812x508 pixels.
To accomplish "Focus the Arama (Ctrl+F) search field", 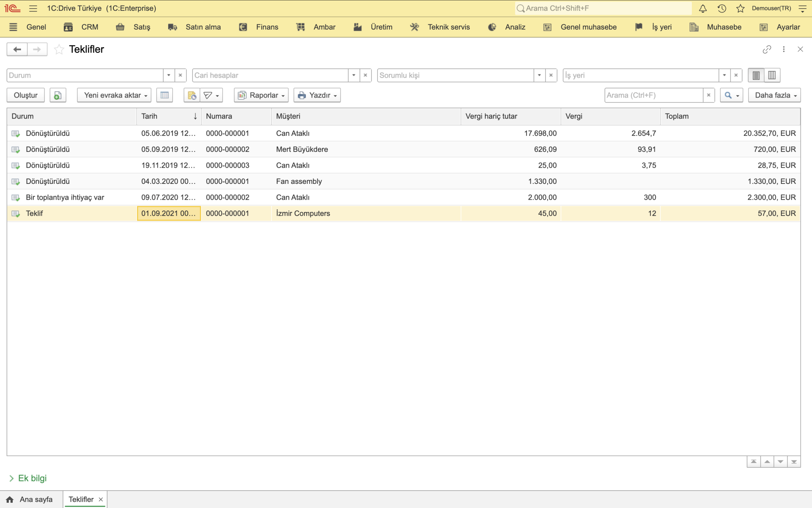I will tap(654, 95).
